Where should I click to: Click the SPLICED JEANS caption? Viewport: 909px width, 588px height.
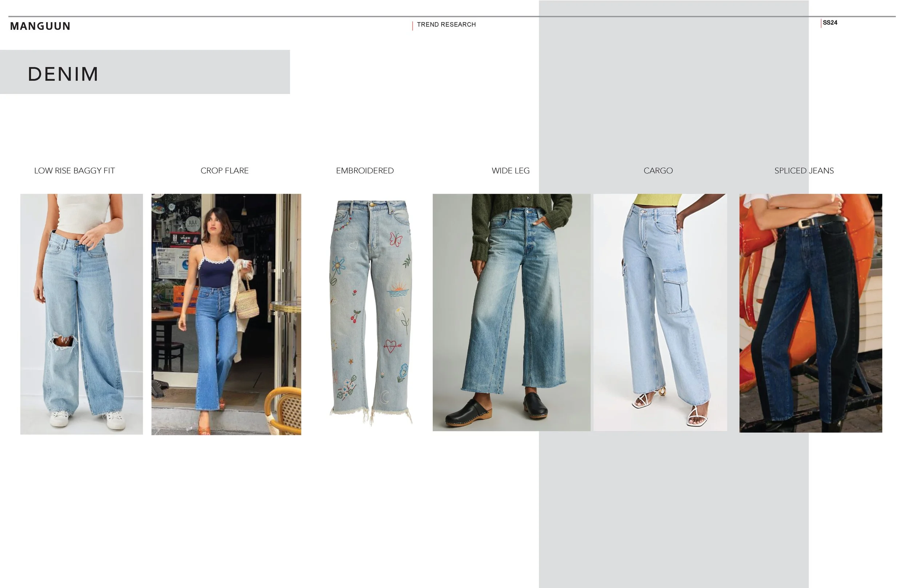(x=804, y=171)
